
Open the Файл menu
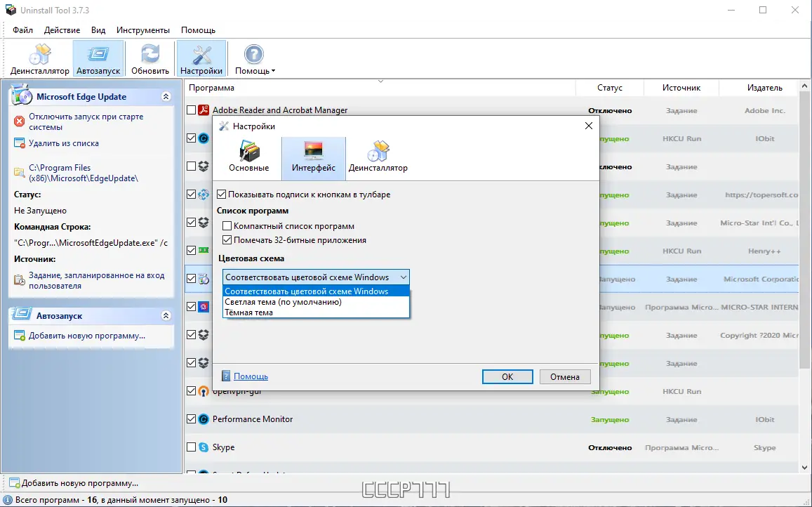(x=22, y=30)
